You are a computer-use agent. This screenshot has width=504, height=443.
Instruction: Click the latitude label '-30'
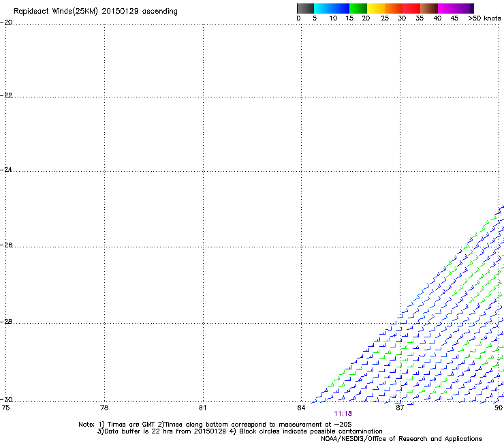coord(6,400)
